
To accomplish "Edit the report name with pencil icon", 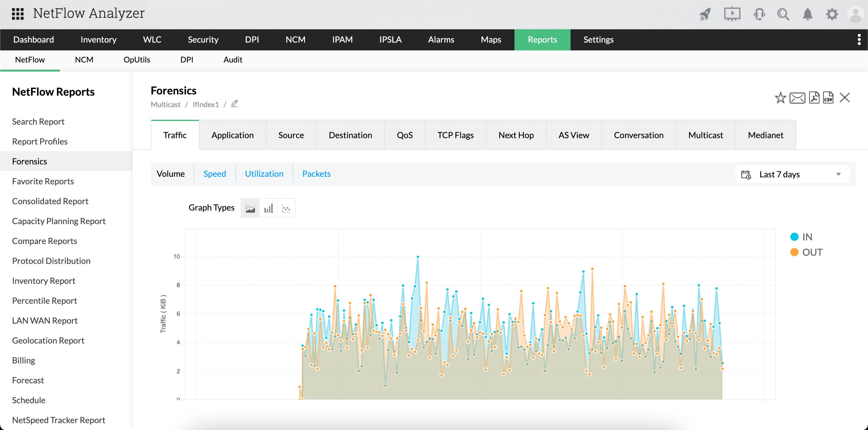I will pyautogui.click(x=234, y=104).
